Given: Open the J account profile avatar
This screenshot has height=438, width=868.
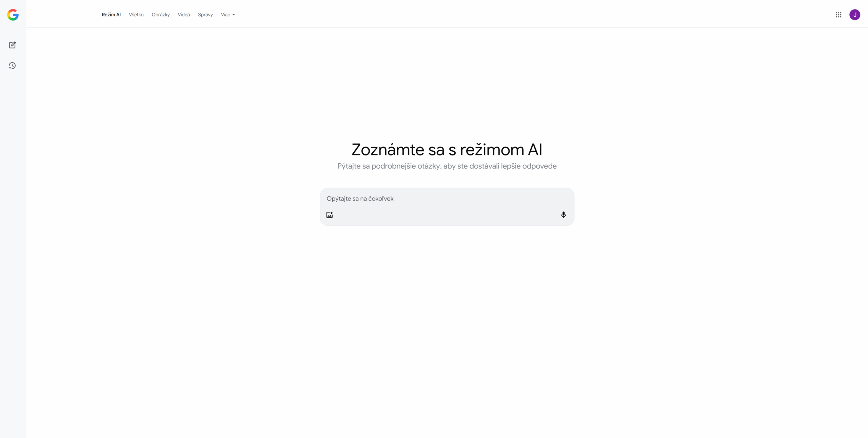Looking at the screenshot, I should (854, 15).
